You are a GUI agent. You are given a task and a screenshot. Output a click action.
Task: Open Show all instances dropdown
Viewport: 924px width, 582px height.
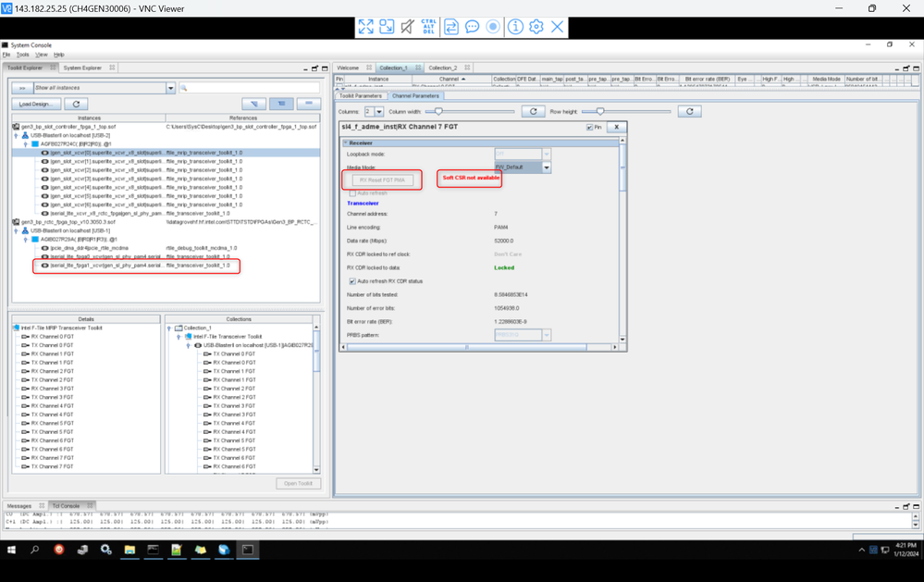pyautogui.click(x=170, y=88)
